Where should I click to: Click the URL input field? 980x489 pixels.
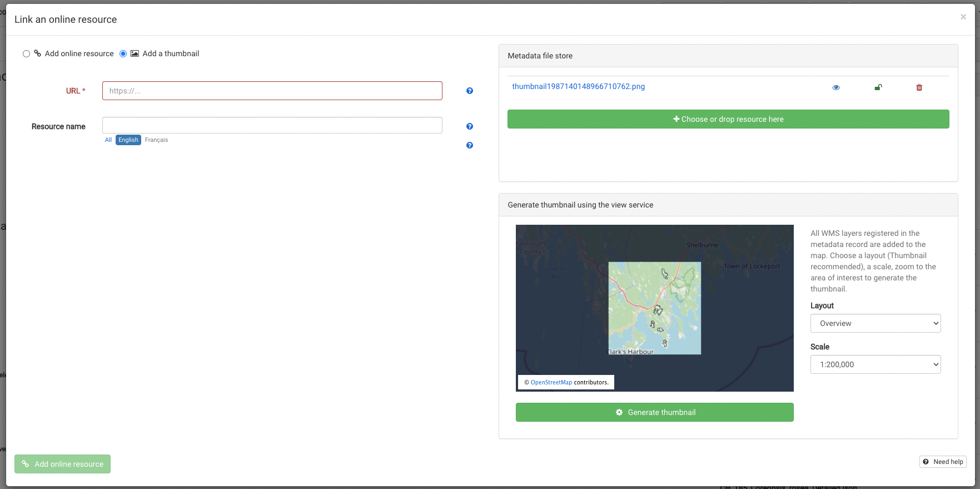[272, 91]
